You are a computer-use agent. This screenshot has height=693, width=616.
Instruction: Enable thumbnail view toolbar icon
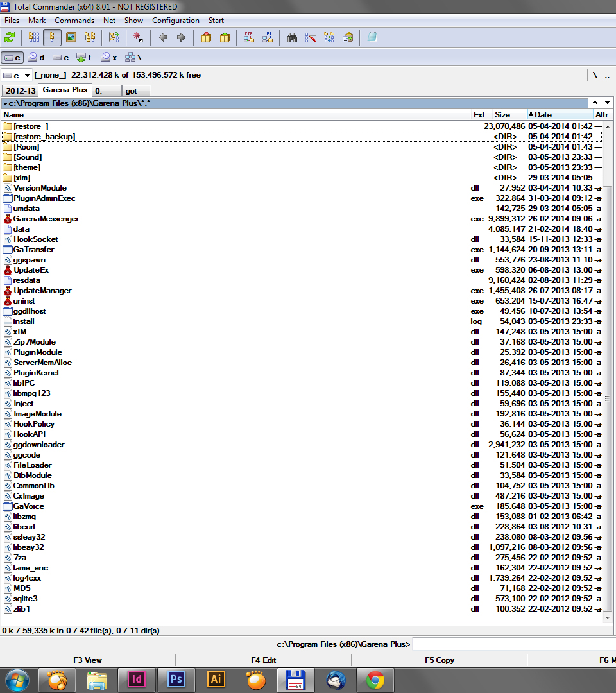[x=71, y=38]
